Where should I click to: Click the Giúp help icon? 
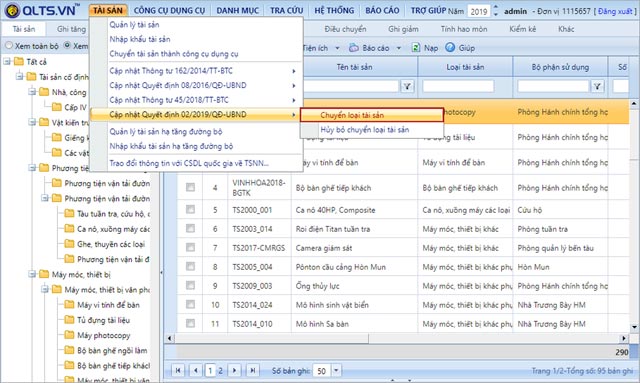coord(450,48)
